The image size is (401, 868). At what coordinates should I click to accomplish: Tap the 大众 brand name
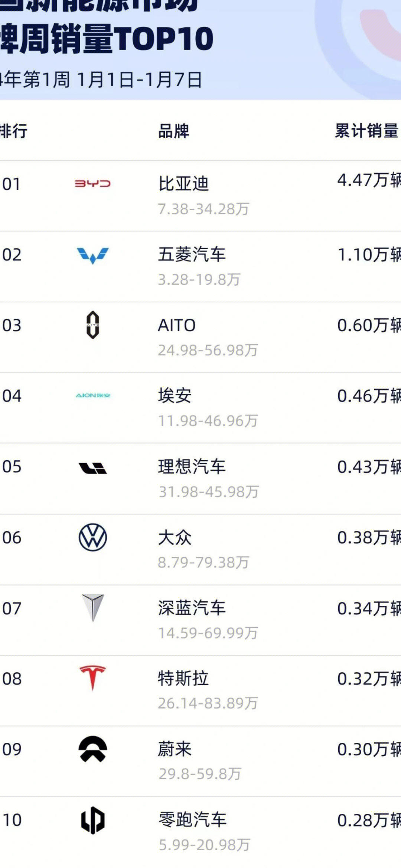pyautogui.click(x=175, y=537)
